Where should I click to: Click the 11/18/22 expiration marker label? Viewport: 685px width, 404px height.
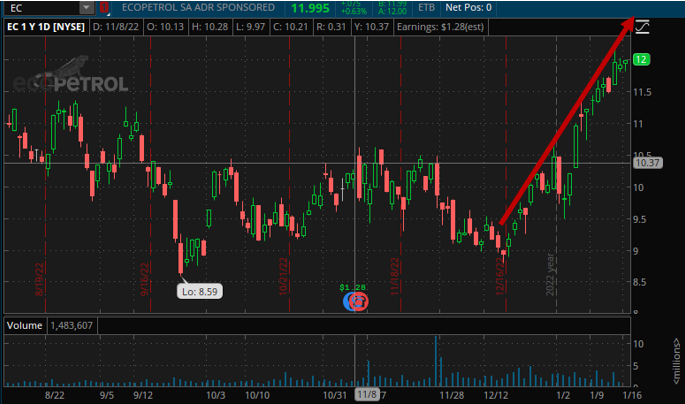click(395, 276)
